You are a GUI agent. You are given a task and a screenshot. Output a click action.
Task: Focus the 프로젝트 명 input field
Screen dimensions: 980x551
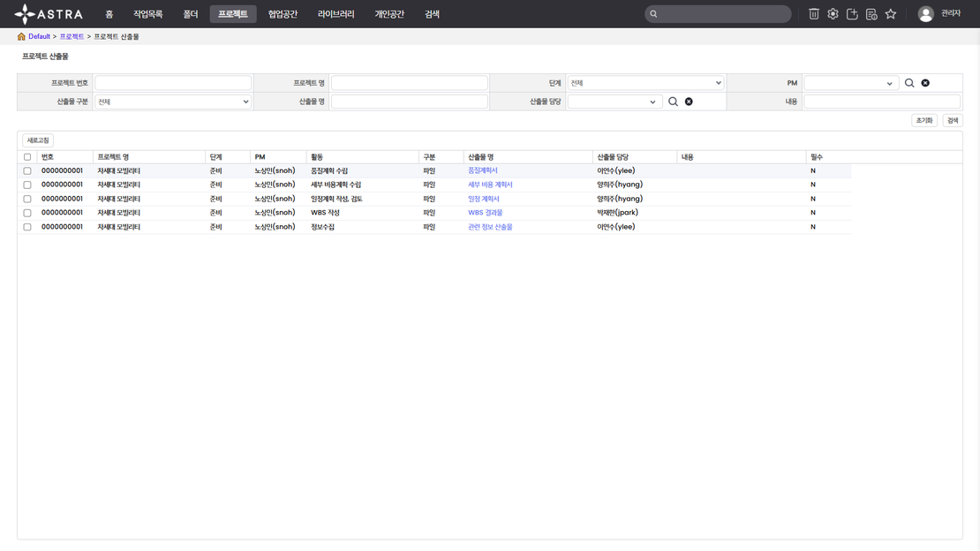click(410, 82)
